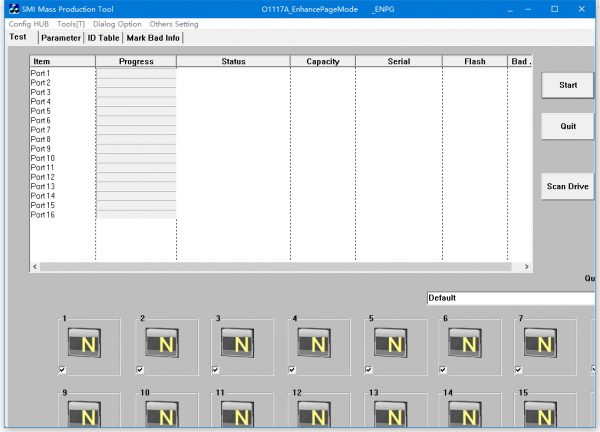600x432 pixels.
Task: Click the horizontal scrollbar right arrow
Action: point(528,267)
